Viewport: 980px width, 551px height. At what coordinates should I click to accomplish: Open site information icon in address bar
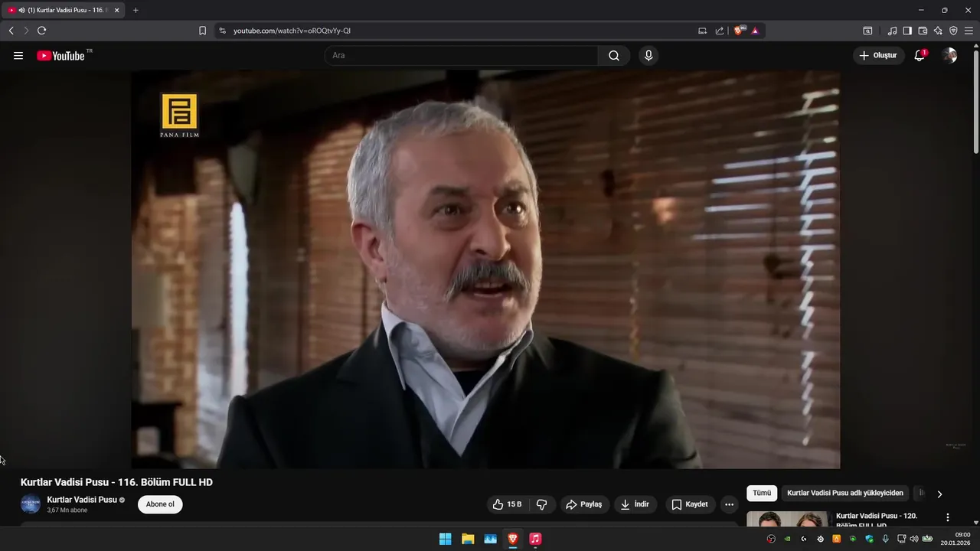click(x=223, y=31)
